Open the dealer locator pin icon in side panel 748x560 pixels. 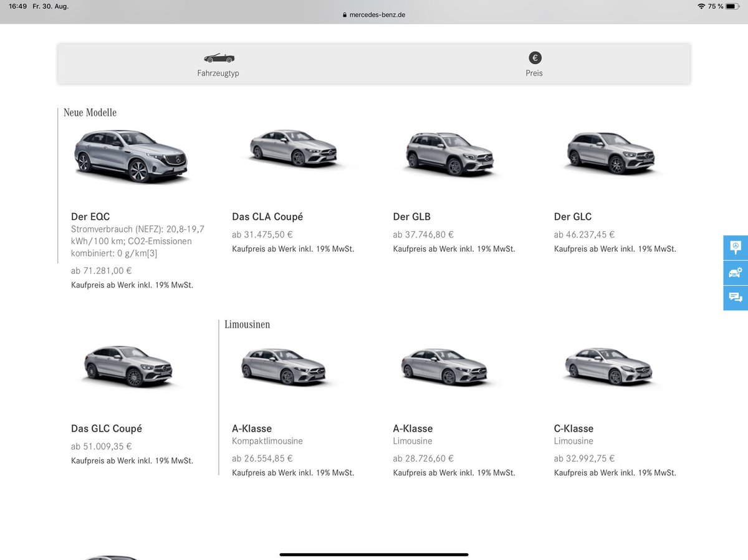click(736, 247)
